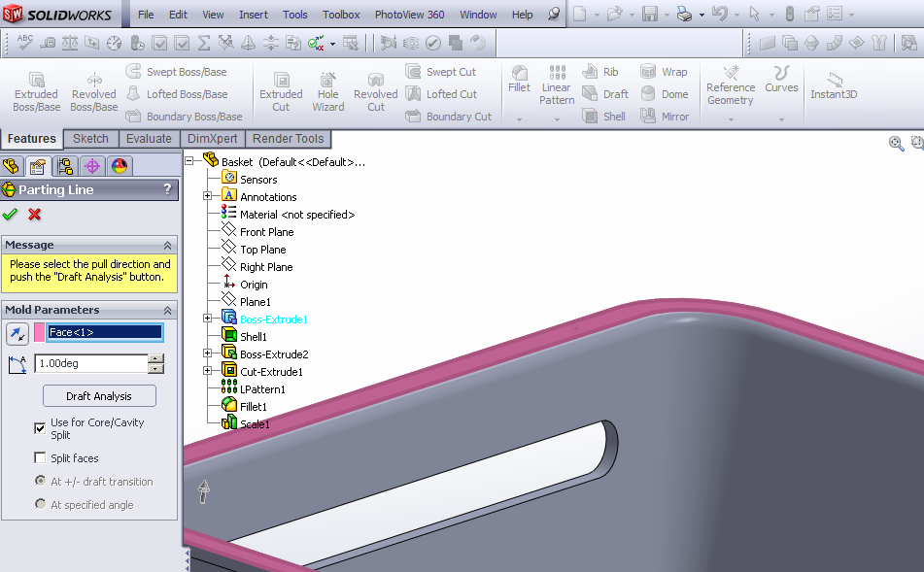Enable the Split faces checkbox
The image size is (924, 572).
click(40, 457)
